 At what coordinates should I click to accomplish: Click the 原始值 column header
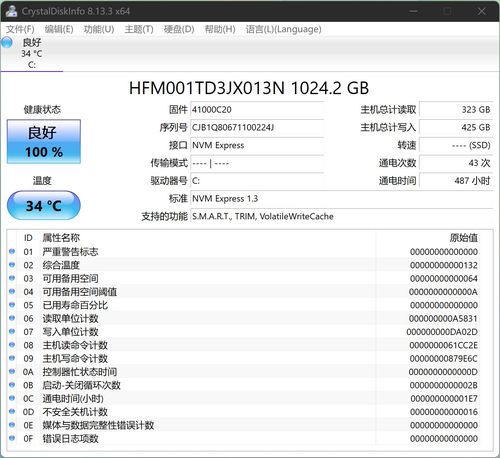coord(463,238)
